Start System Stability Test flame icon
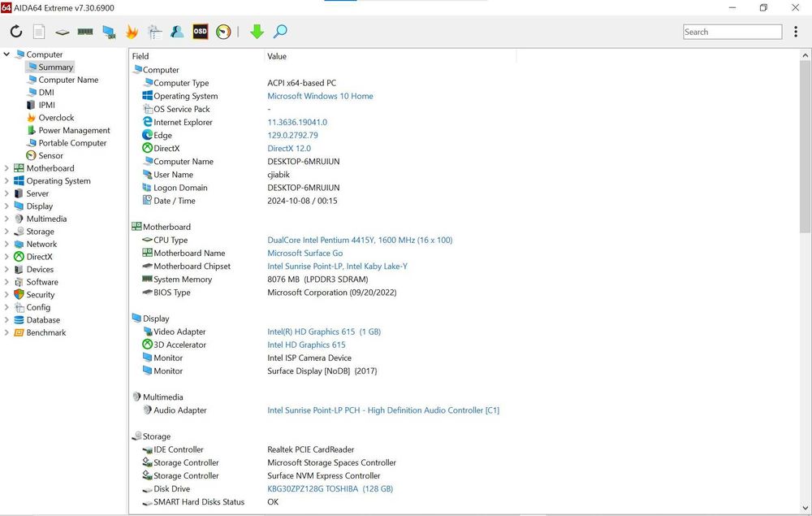 point(132,33)
